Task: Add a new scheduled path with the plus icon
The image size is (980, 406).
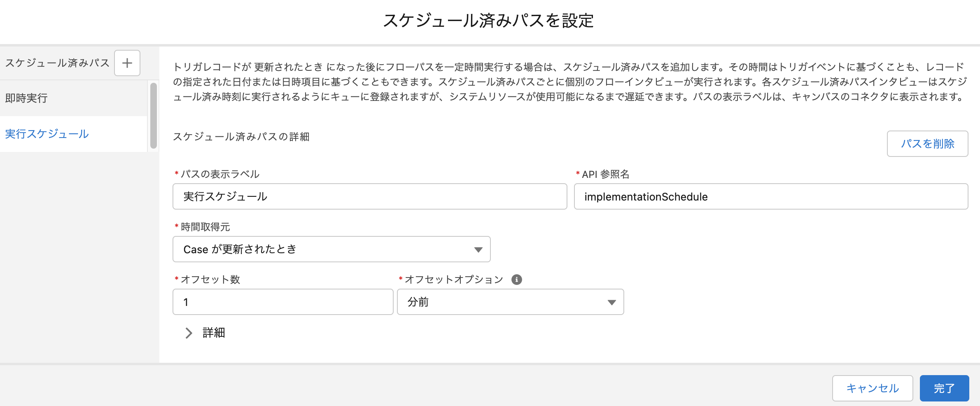Action: point(127,63)
